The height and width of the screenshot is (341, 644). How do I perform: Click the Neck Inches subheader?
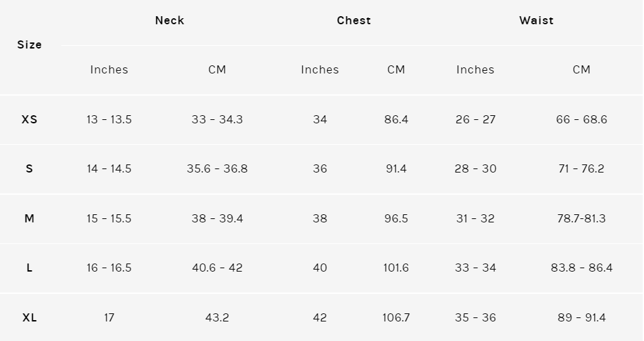tap(109, 69)
